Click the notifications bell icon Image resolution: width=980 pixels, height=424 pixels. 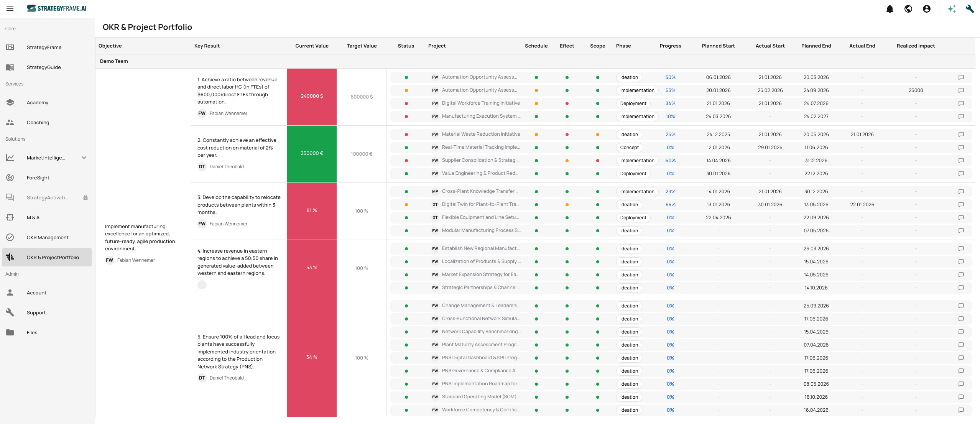pos(890,9)
